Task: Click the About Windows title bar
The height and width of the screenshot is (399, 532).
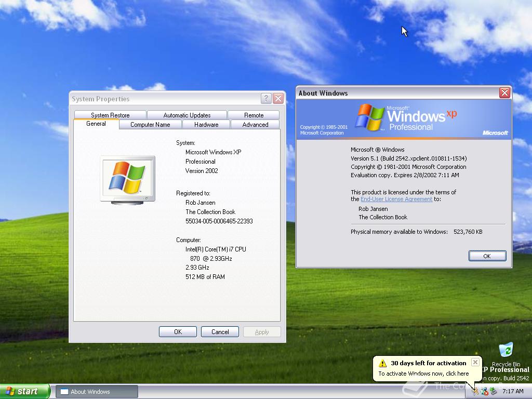Action: point(397,92)
